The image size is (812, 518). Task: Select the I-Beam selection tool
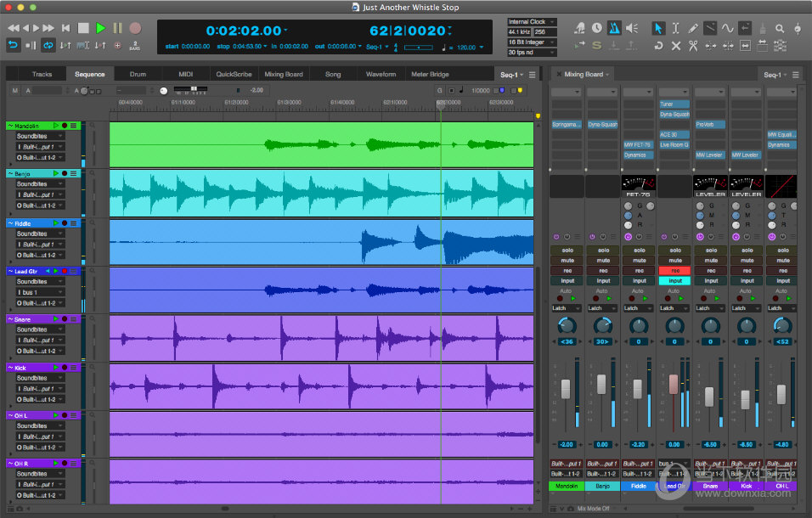675,28
